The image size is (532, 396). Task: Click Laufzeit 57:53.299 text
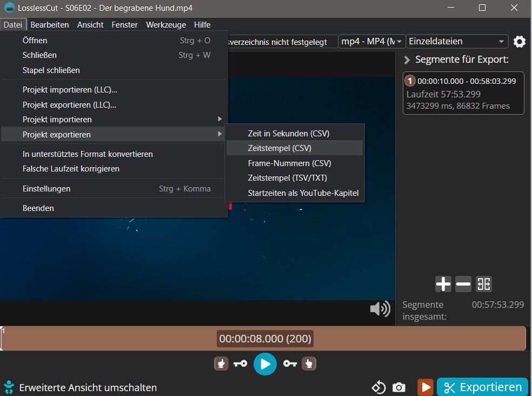[x=443, y=94]
